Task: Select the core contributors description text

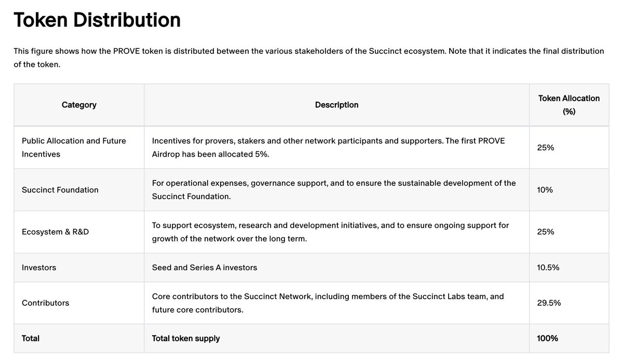Action: pyautogui.click(x=328, y=303)
